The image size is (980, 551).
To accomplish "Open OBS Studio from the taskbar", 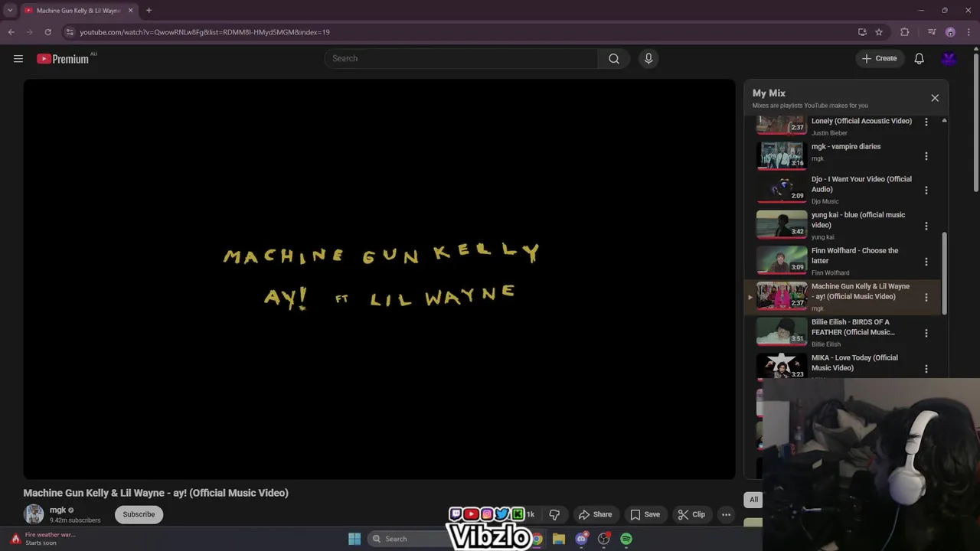I will coord(604,539).
